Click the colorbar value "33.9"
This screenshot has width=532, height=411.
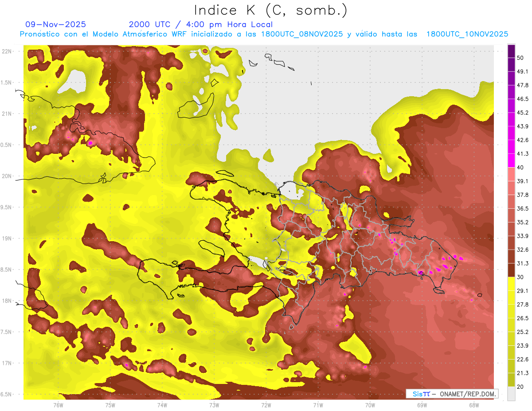tap(523, 236)
